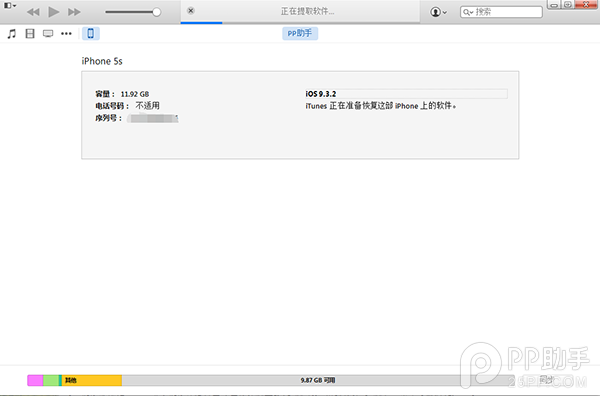
Task: Click the rewind playback button
Action: 33,12
